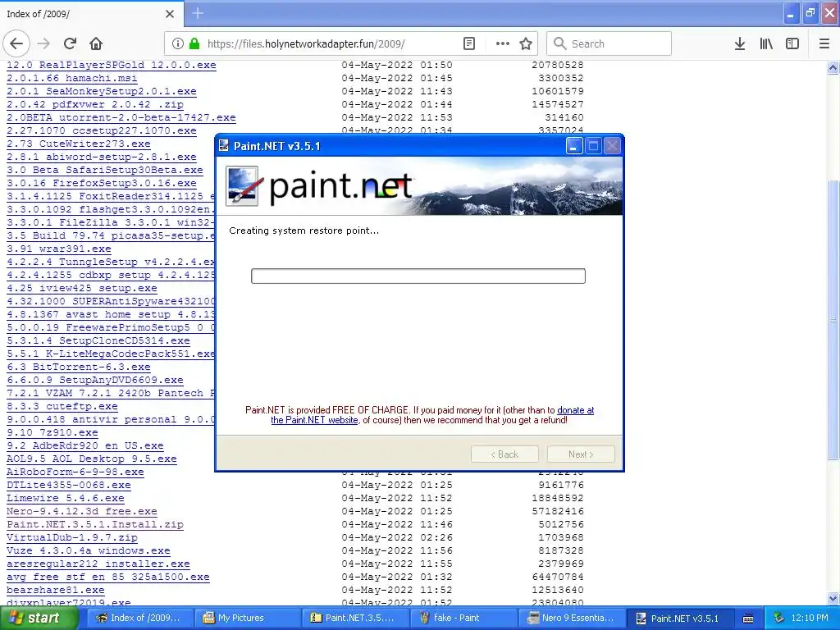Download aresregular212 installer.exe
The height and width of the screenshot is (630, 840).
coord(98,564)
